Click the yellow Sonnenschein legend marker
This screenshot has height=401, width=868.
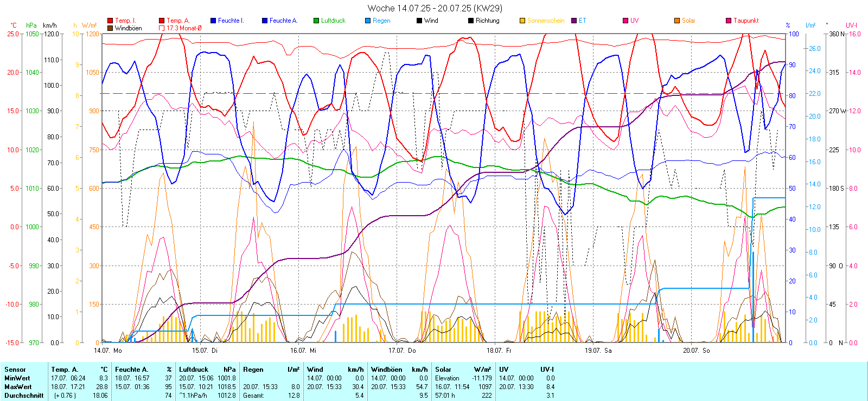522,21
